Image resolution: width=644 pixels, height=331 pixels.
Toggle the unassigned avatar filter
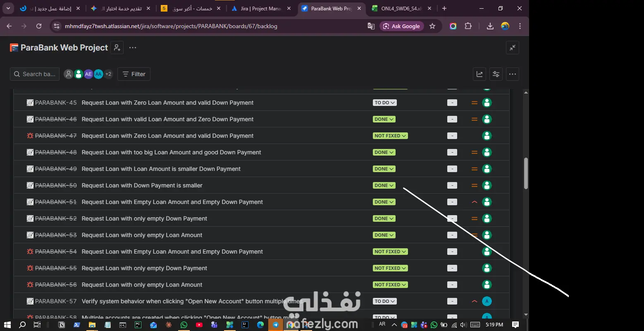(x=68, y=74)
